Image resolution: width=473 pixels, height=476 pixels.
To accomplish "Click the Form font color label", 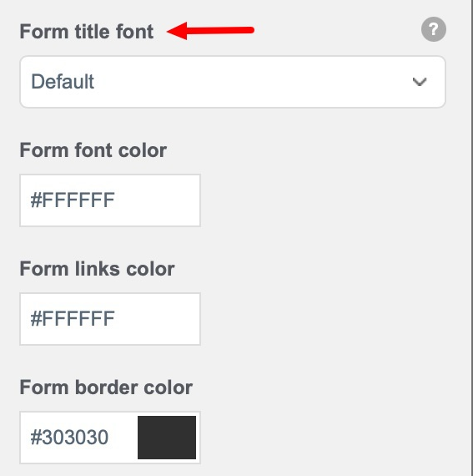I will [93, 150].
